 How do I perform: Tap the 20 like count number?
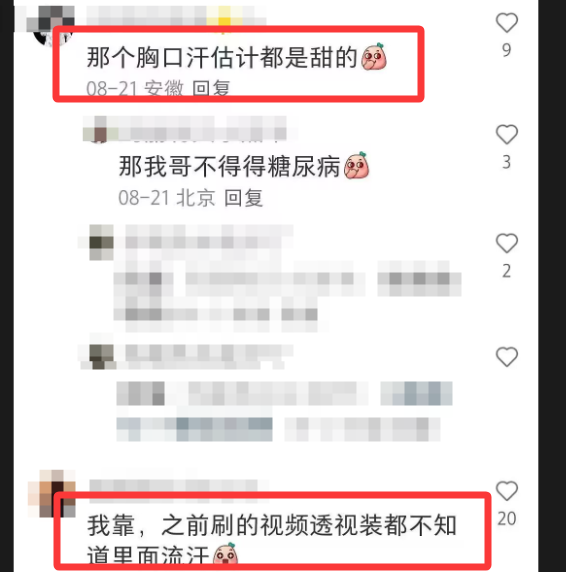[x=507, y=518]
